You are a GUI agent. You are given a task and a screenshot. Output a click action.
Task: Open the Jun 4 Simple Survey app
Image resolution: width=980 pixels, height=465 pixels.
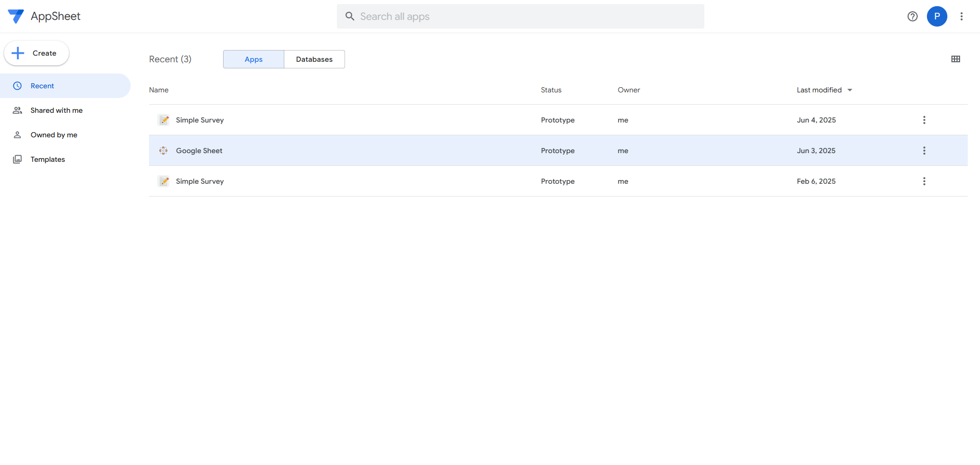click(200, 120)
